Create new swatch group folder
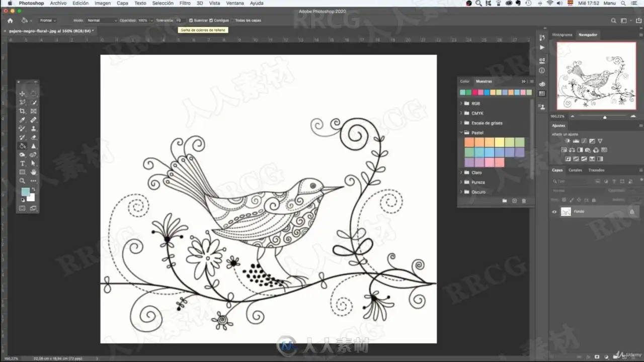This screenshot has height=362, width=644. click(x=505, y=201)
